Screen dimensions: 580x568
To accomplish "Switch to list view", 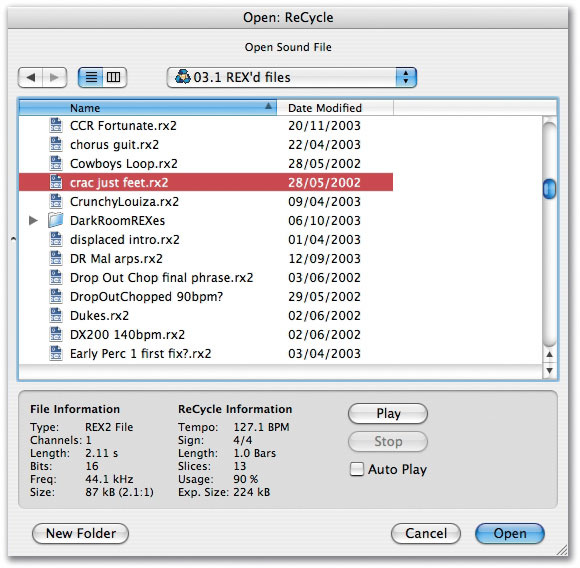I will click(91, 77).
